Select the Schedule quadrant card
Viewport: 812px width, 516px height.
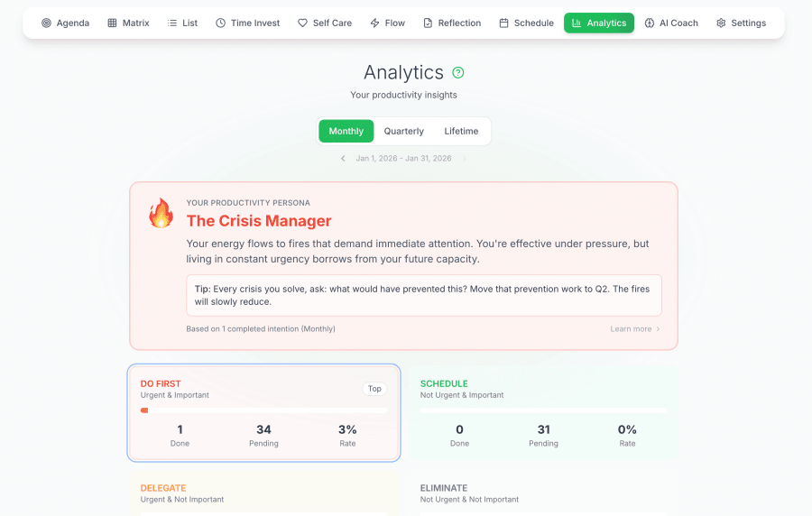pyautogui.click(x=543, y=412)
